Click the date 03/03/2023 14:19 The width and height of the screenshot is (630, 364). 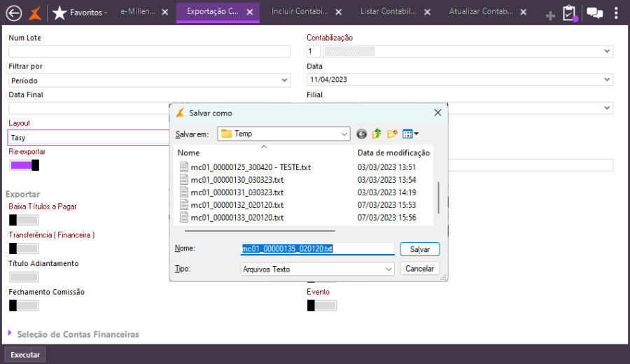point(387,192)
